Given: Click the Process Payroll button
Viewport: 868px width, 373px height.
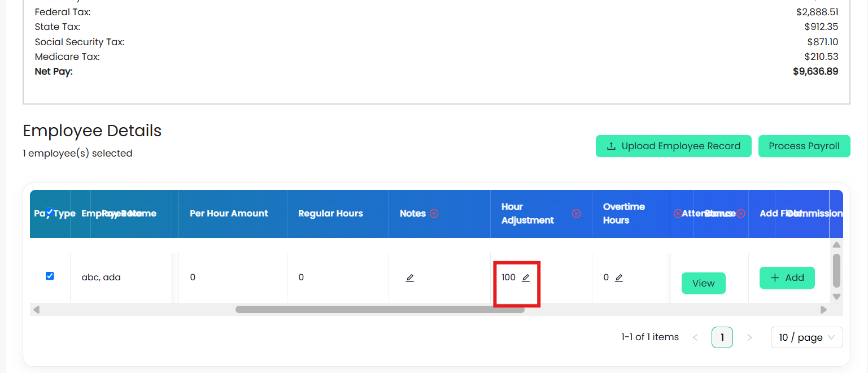Looking at the screenshot, I should (804, 146).
